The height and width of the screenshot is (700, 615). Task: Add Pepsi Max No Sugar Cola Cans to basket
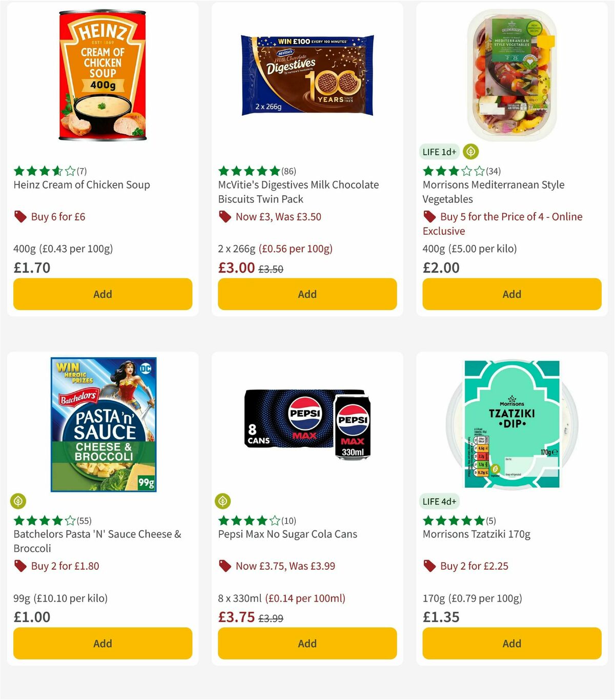point(307,643)
